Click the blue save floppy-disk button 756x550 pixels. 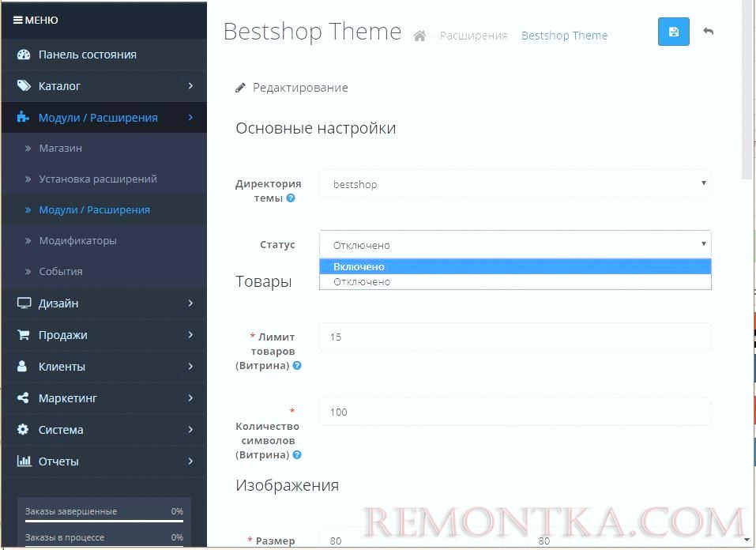674,32
